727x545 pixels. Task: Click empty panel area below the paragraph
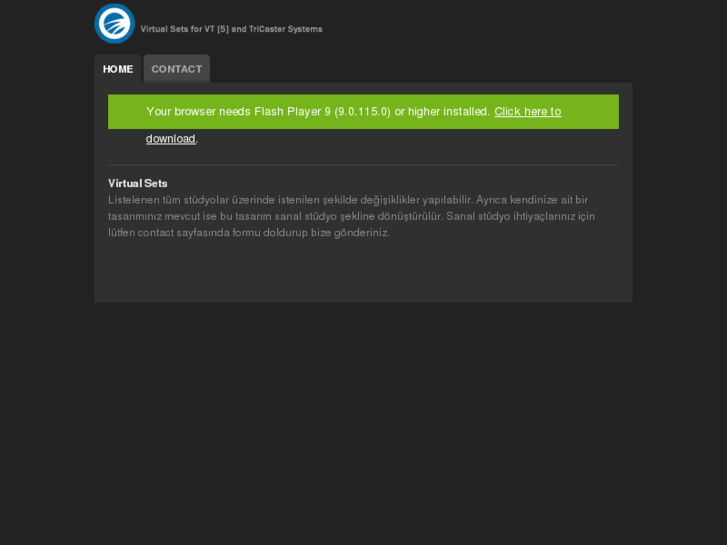364,271
